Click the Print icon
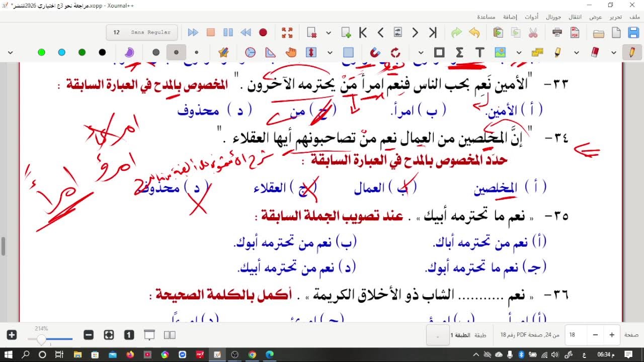This screenshot has height=362, width=644. click(x=557, y=33)
